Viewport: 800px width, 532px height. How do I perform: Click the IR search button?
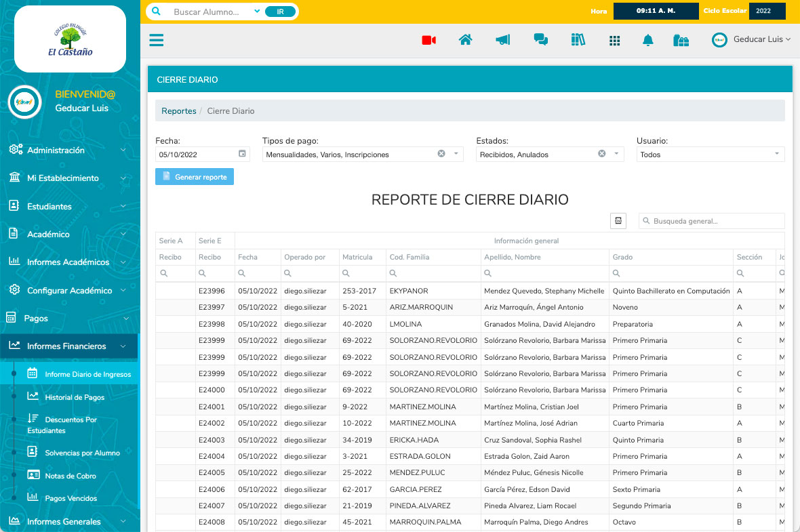pos(280,12)
